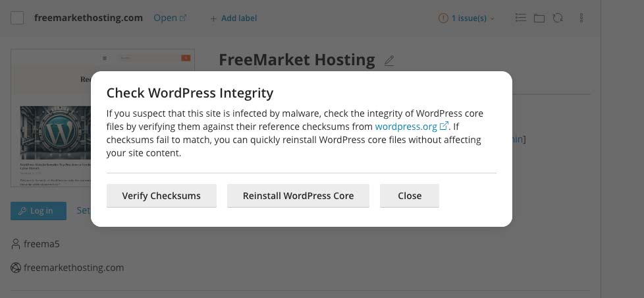Screen dimensions: 644x298
Task: Click the external link icon beside Open
Action: [x=183, y=18]
